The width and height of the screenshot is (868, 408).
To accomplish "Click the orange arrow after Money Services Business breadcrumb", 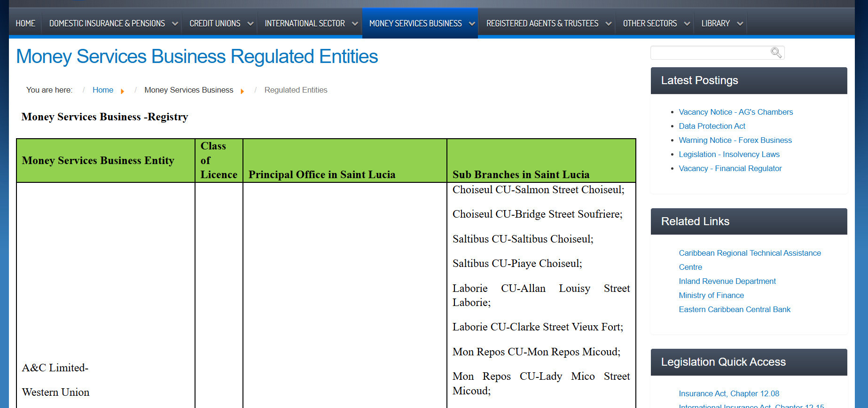I will (x=242, y=91).
